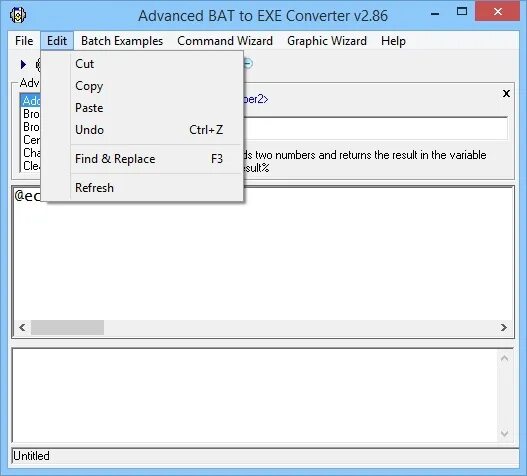This screenshot has width=527, height=476.
Task: Open the Help menu
Action: tap(393, 41)
